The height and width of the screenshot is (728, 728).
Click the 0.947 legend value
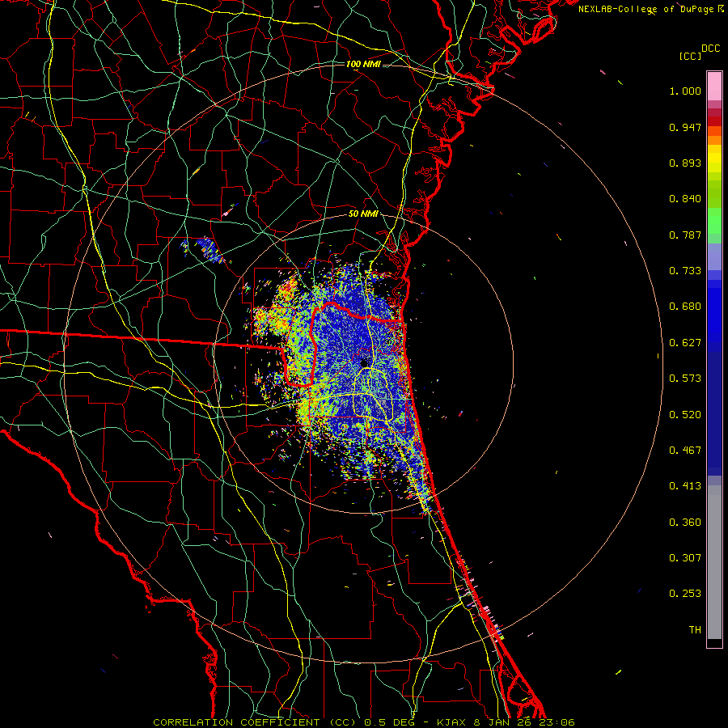click(685, 127)
